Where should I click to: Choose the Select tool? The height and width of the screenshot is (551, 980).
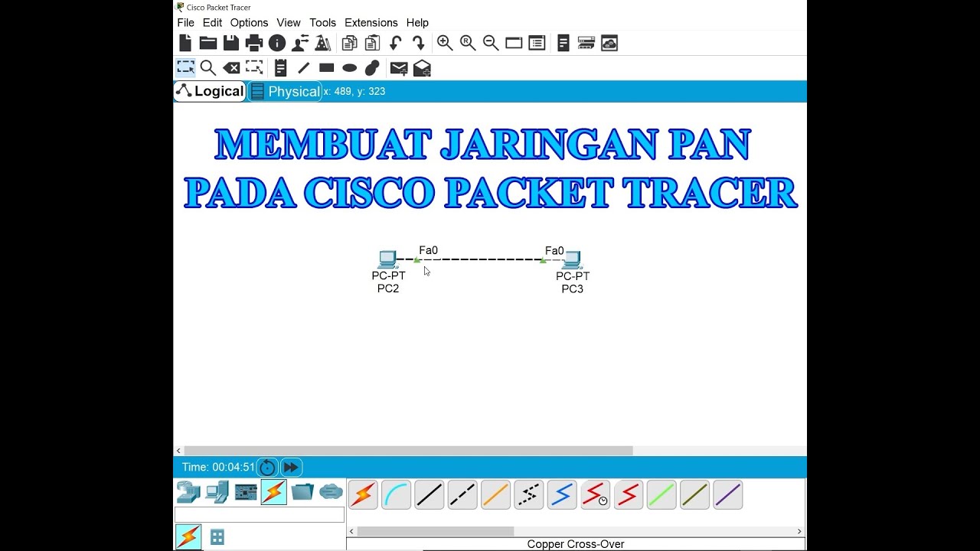point(185,68)
